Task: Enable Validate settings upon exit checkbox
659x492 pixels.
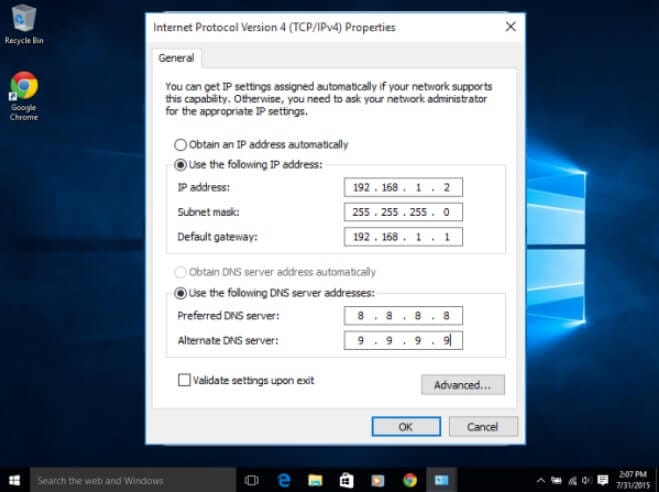Action: (x=184, y=380)
